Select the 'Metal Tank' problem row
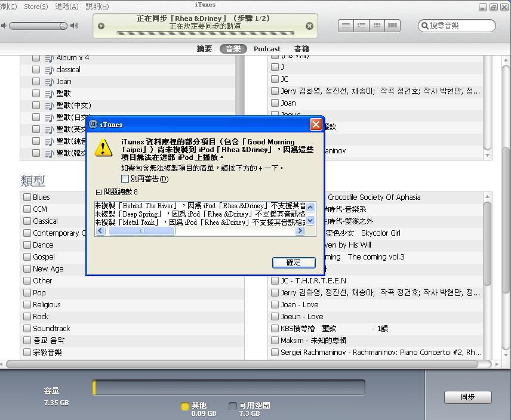Screen dimensions: 511x420 [200, 223]
